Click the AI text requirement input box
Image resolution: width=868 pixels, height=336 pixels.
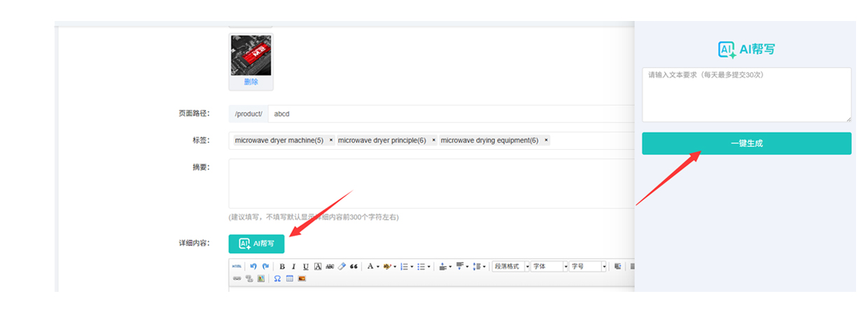click(x=746, y=94)
